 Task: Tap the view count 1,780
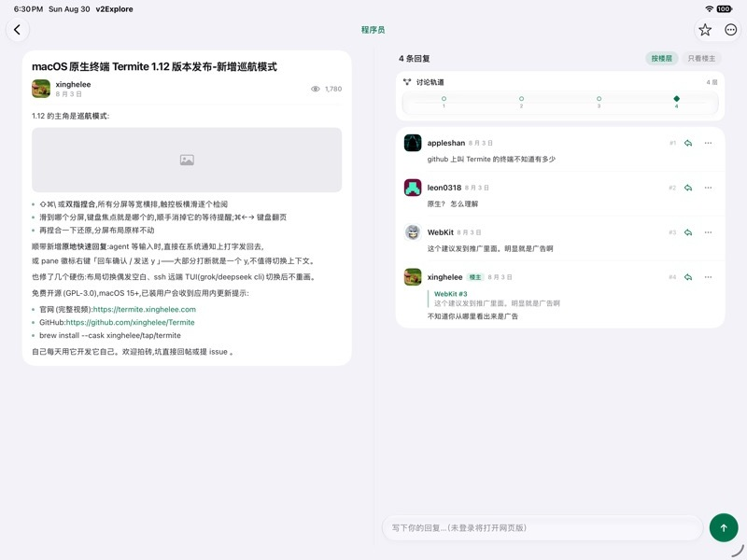(x=333, y=89)
